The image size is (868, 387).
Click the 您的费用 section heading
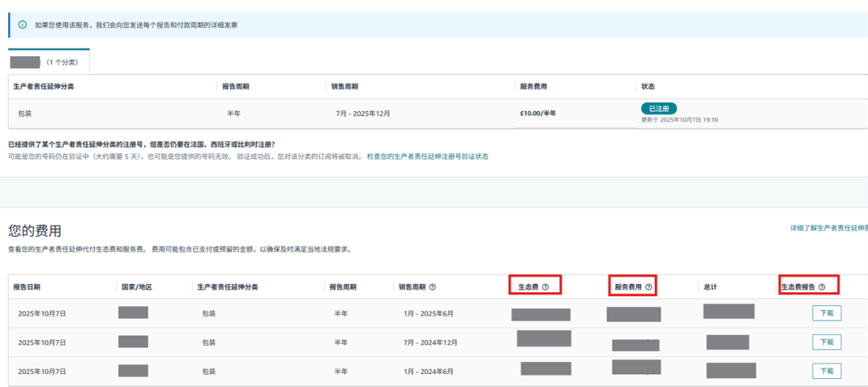click(35, 230)
